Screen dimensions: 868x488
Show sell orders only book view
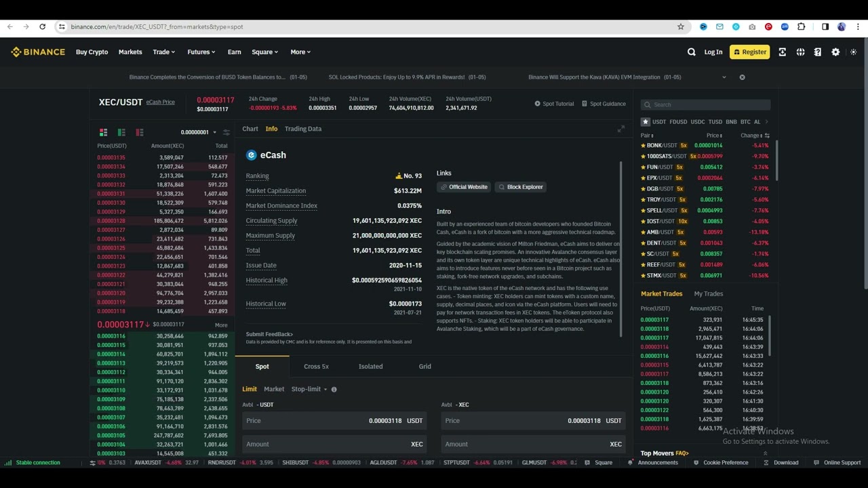[140, 132]
